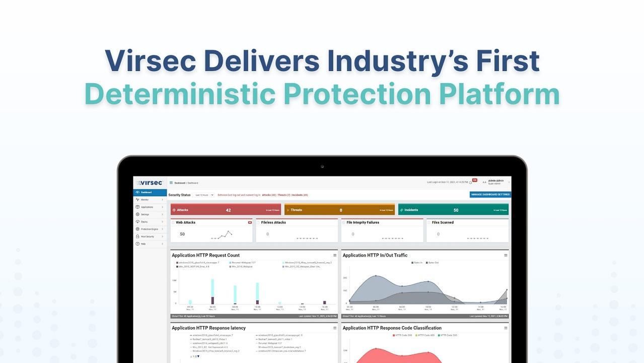Toggle HTTP Code 500 legend series
644x363 pixels.
click(x=447, y=335)
